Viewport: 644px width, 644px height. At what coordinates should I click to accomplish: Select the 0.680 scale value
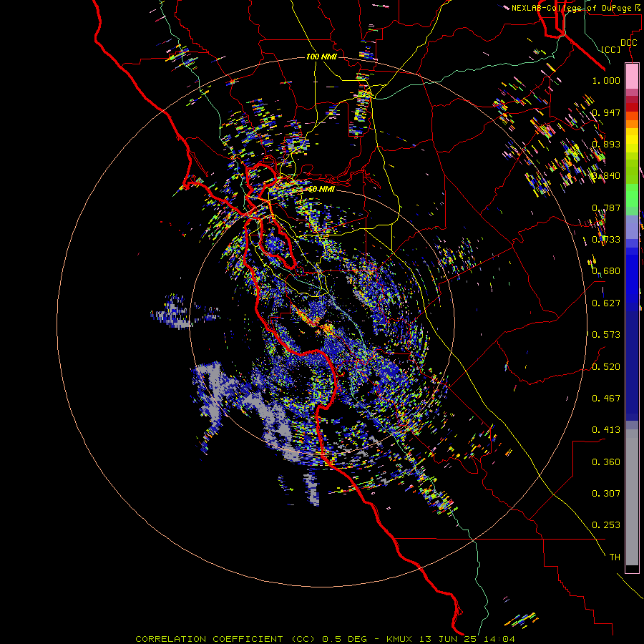pos(606,271)
